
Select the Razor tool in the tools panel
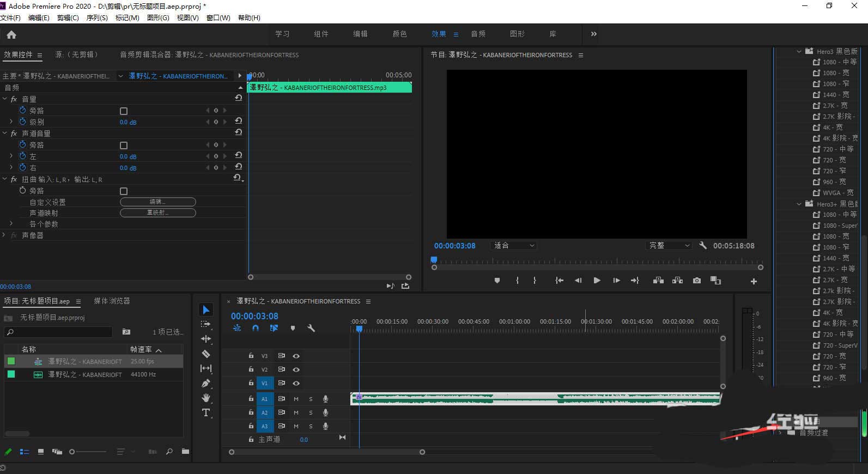(x=206, y=354)
